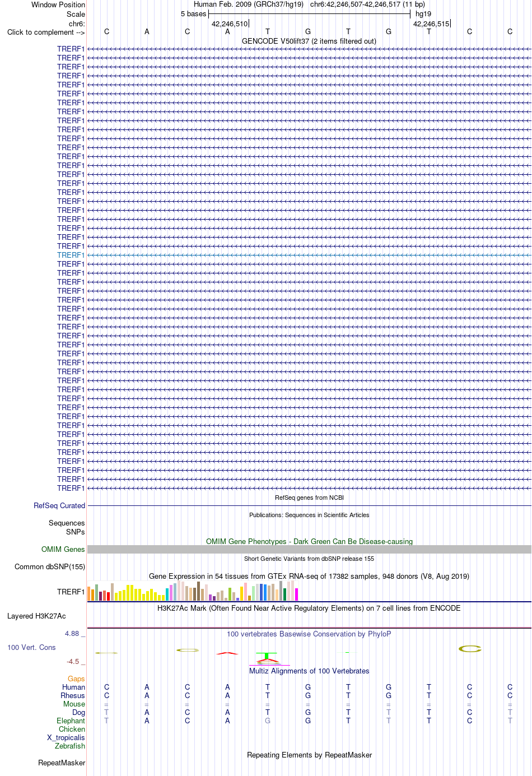532x776 pixels.
Task: Click the cyan bar in GTEx expression chart
Action: [x=167, y=594]
